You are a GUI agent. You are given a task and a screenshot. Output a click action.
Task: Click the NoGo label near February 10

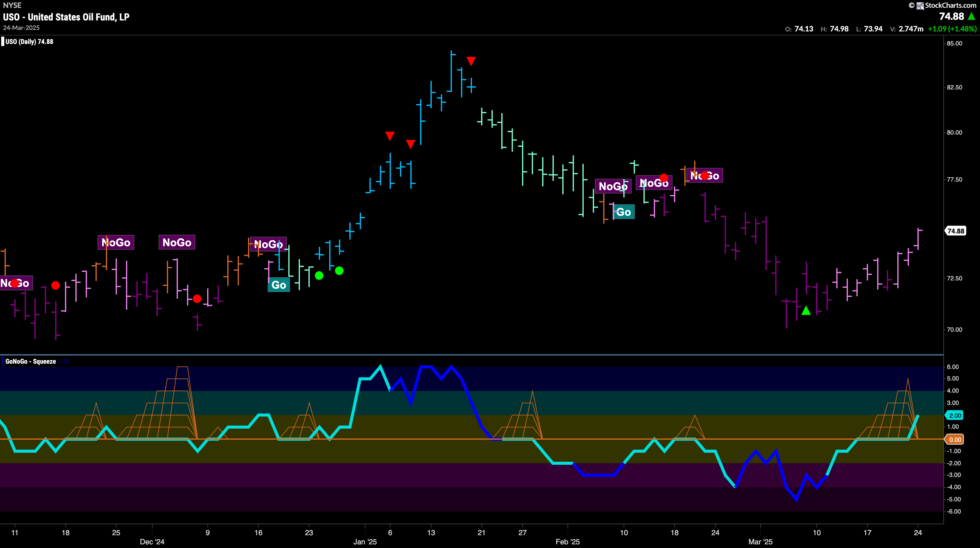tap(613, 186)
